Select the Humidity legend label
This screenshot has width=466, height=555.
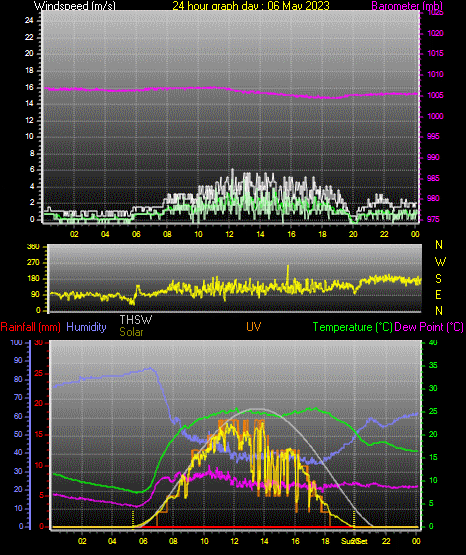point(86,327)
